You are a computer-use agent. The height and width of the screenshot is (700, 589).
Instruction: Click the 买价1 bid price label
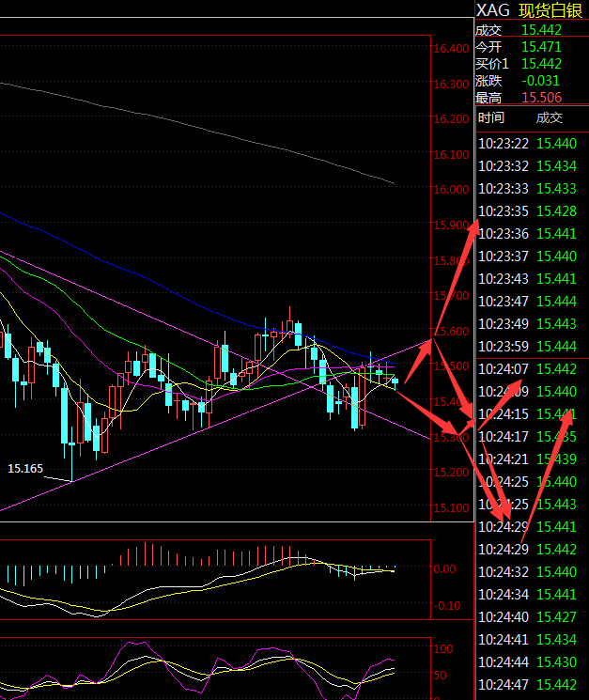click(x=492, y=63)
